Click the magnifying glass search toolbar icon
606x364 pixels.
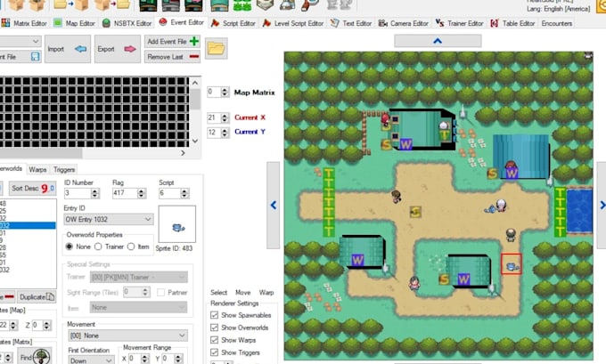pos(309,5)
